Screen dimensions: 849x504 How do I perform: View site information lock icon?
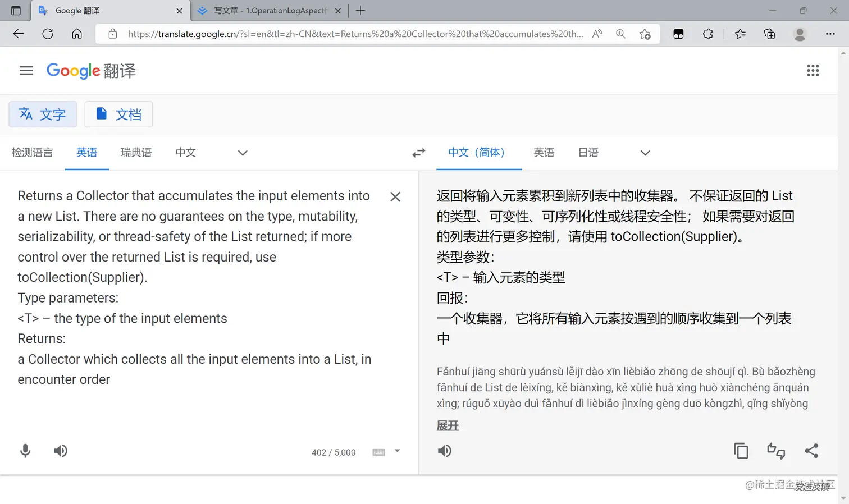point(113,34)
